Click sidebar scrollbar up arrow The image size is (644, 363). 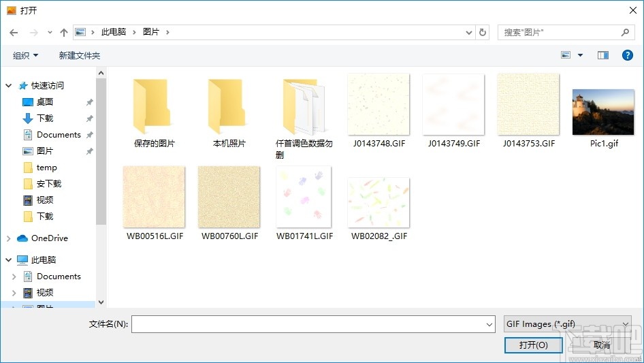[x=101, y=73]
